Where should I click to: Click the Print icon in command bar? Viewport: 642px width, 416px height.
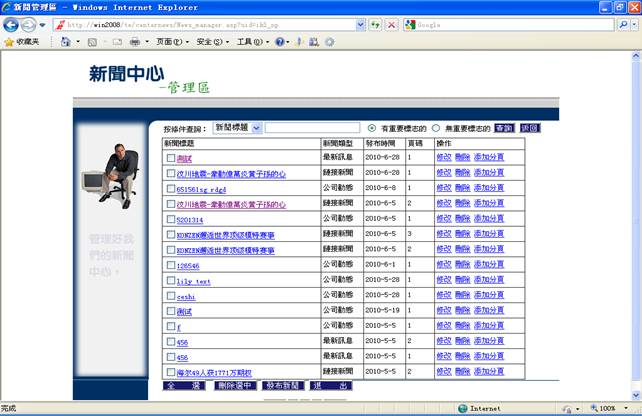(133, 42)
